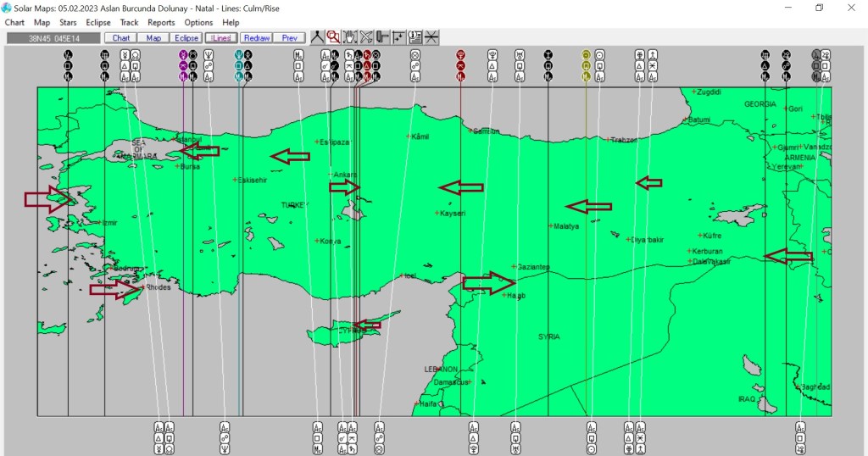Click the crossing lines toolbar icon
The image size is (868, 456).
[431, 37]
